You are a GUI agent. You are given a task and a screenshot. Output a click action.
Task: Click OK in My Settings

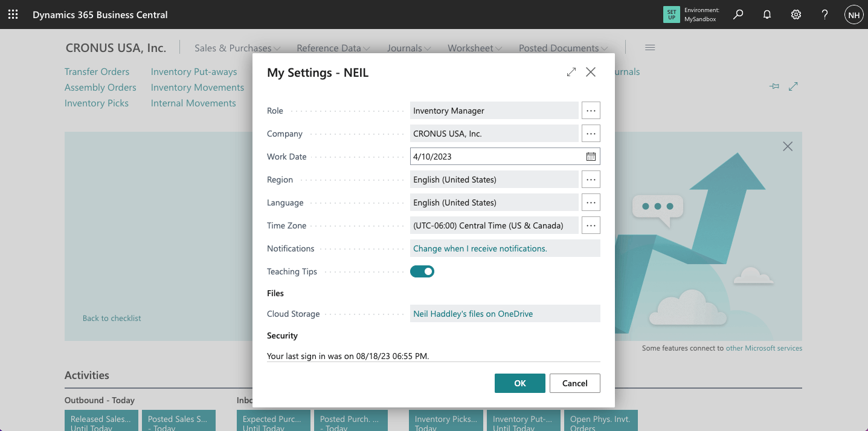pos(520,383)
